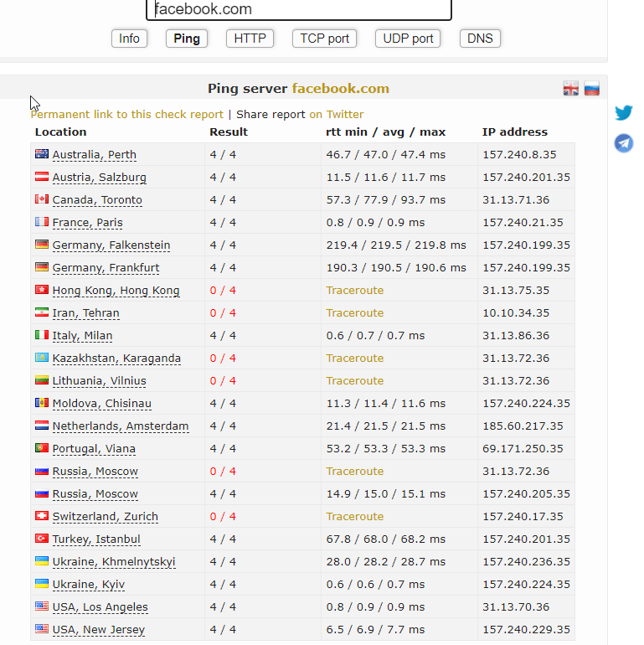Open the permanent link to this check report
644x645 pixels.
point(127,115)
